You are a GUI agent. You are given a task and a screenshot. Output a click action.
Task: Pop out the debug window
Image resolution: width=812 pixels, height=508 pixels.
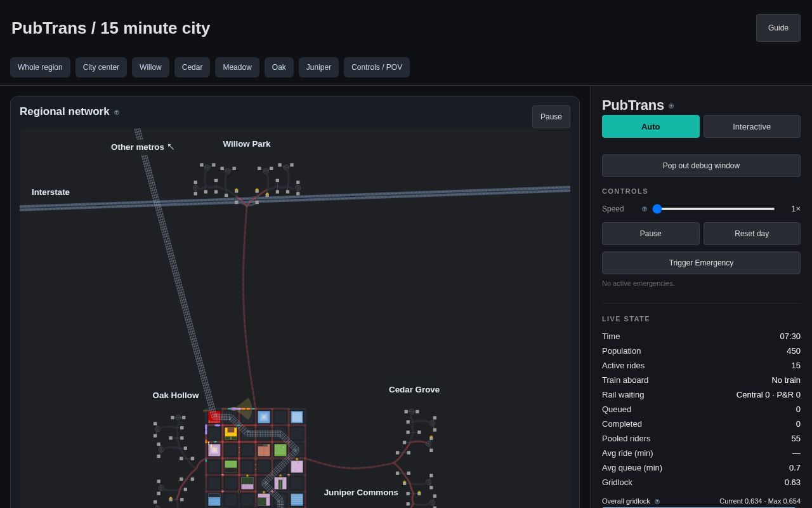pos(701,166)
